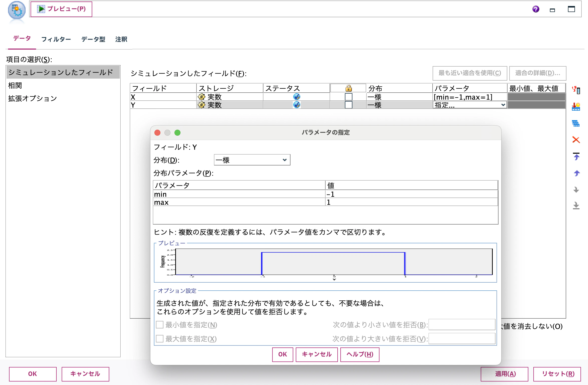Click the max value cell showing 1
The image size is (588, 385).
point(412,202)
